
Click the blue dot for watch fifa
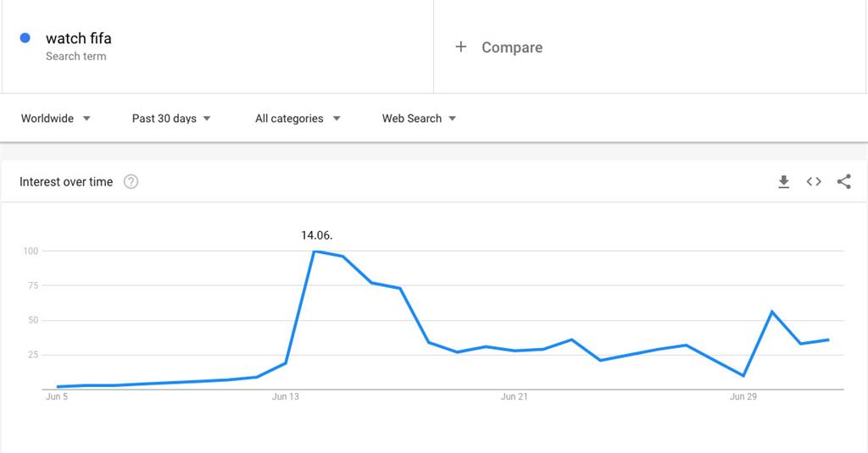[25, 38]
